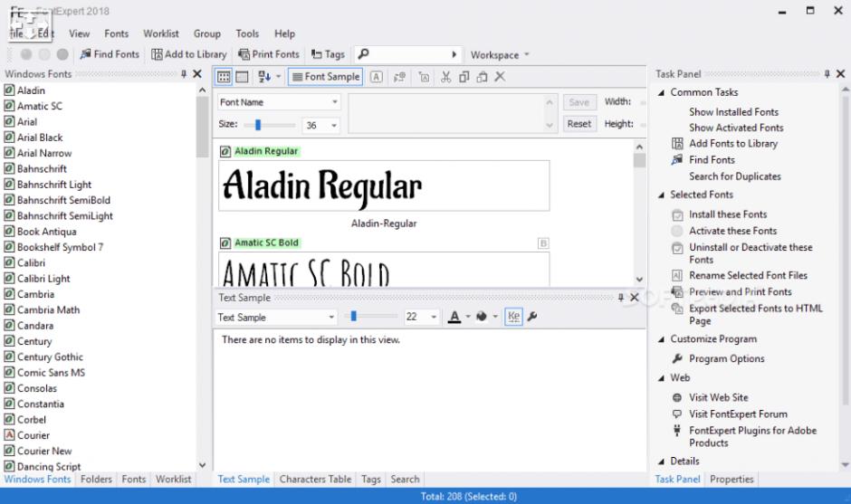The width and height of the screenshot is (851, 504).
Task: Click the boxed letter A icon
Action: point(376,77)
